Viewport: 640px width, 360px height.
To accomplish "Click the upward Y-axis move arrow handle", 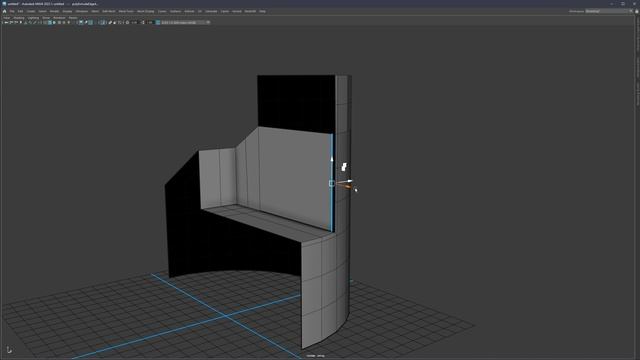I will tap(332, 159).
